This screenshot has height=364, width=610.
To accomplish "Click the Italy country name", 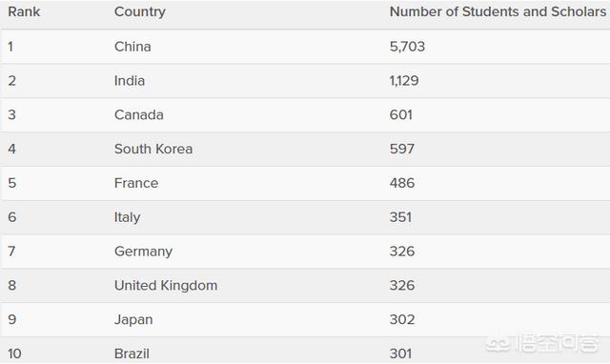I will point(127,217).
